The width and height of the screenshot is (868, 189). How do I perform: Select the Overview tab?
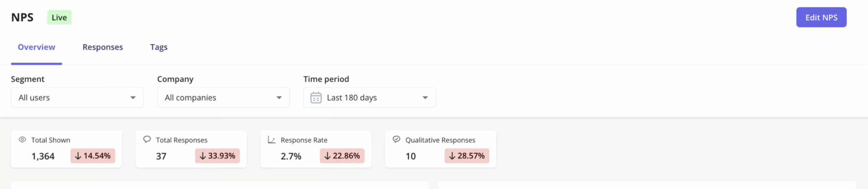point(37,47)
